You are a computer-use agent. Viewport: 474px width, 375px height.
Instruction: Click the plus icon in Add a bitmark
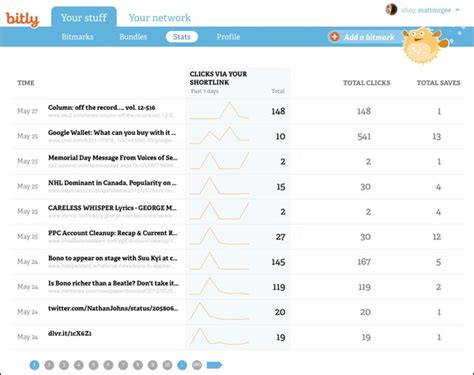coord(334,37)
